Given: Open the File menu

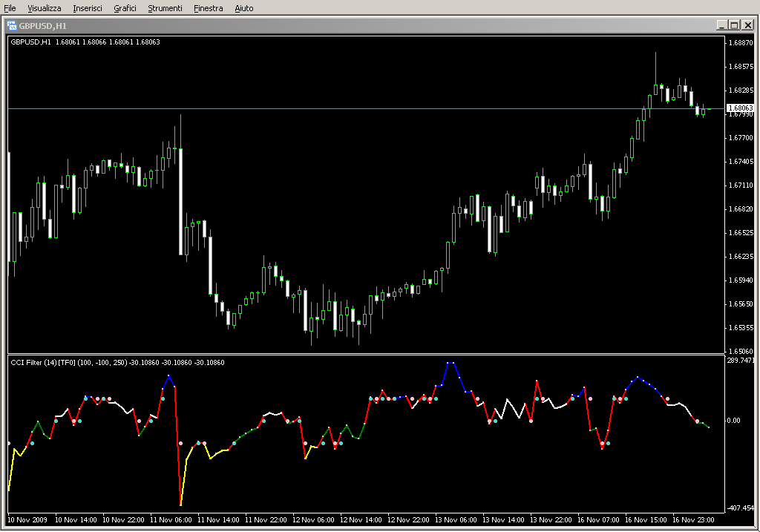Looking at the screenshot, I should [x=10, y=8].
